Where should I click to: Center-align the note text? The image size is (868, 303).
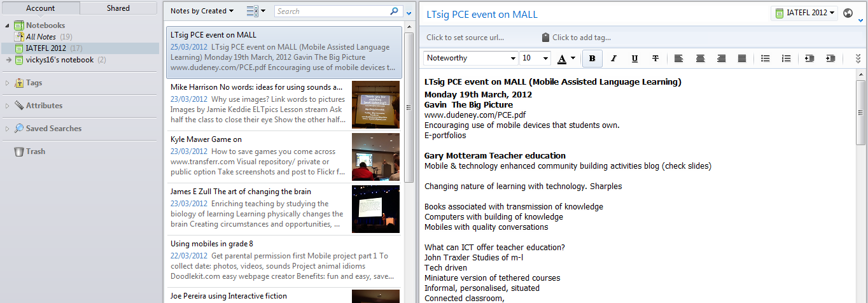click(x=700, y=58)
